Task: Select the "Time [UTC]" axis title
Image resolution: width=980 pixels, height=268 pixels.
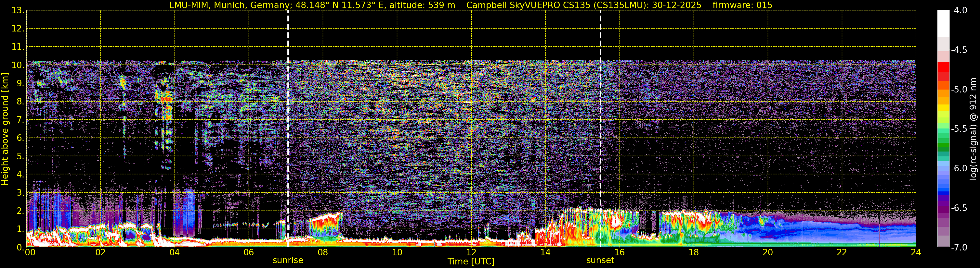Action: [471, 262]
